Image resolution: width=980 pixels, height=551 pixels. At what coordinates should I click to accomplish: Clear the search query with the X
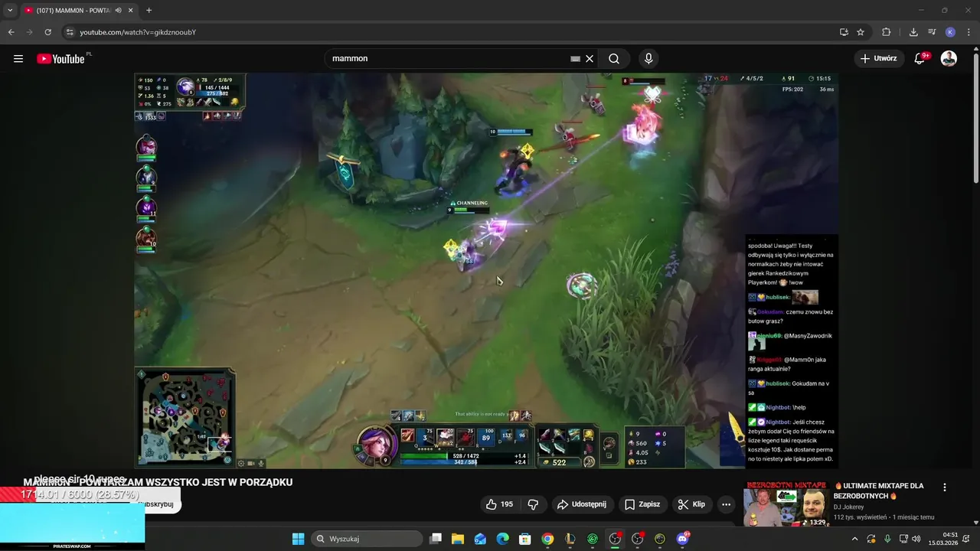(590, 59)
